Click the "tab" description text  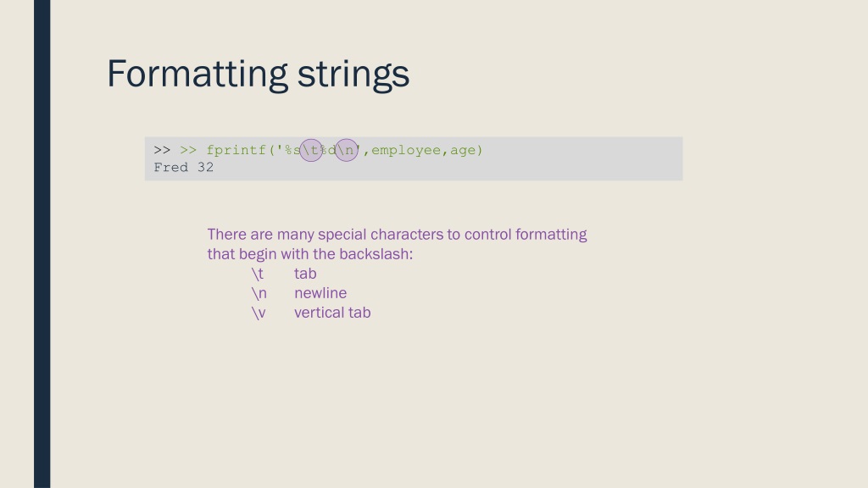(305, 274)
